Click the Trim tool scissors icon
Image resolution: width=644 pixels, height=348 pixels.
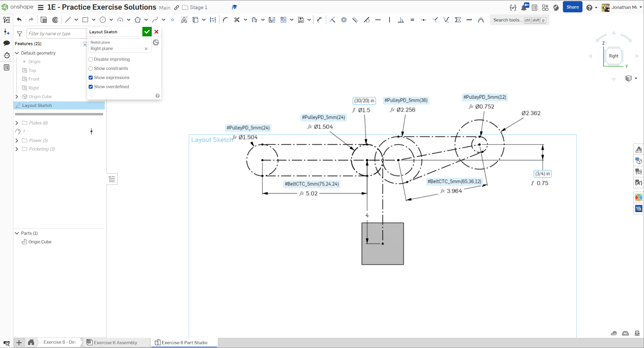237,20
